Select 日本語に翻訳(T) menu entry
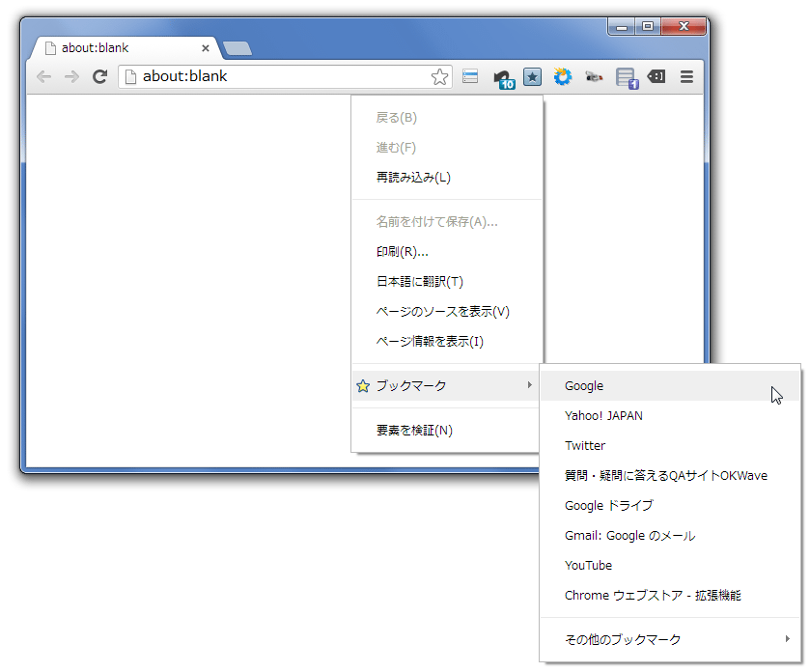 pos(447,282)
